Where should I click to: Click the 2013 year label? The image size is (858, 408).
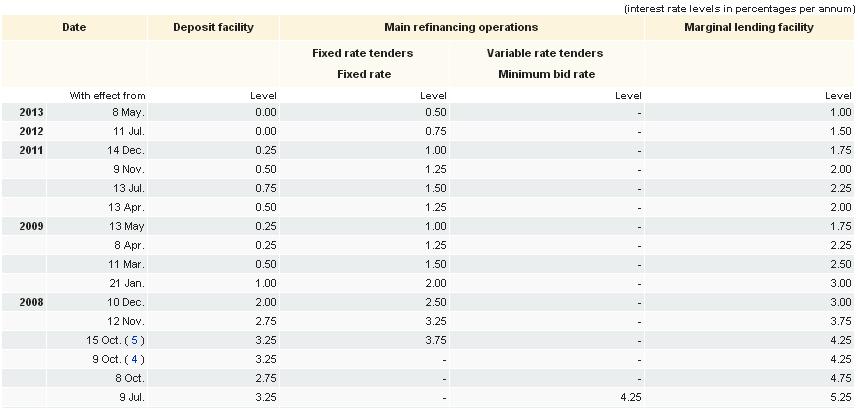tap(31, 112)
